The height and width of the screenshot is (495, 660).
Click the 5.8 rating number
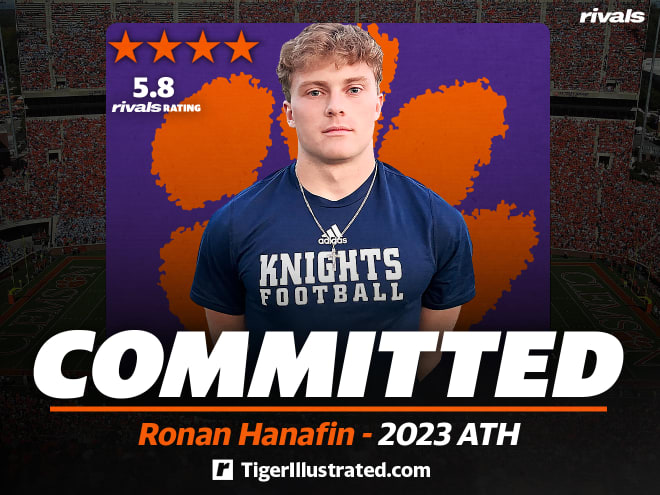(154, 88)
